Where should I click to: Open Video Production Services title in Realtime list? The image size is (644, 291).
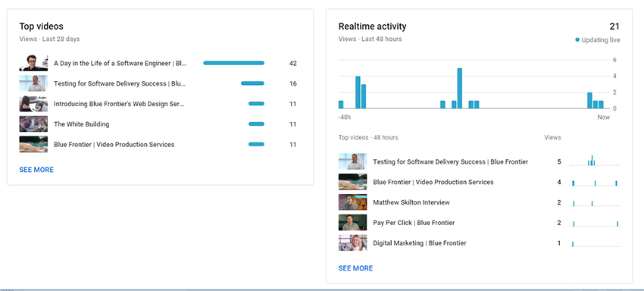433,182
